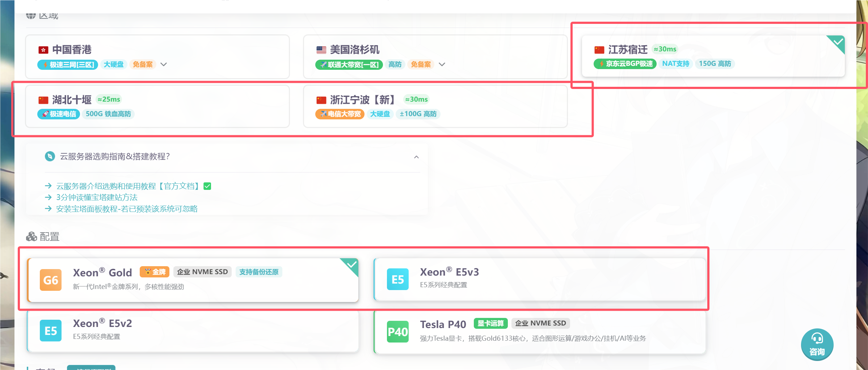Click 大硬盘 tag on 浙江宁波 card

point(380,114)
